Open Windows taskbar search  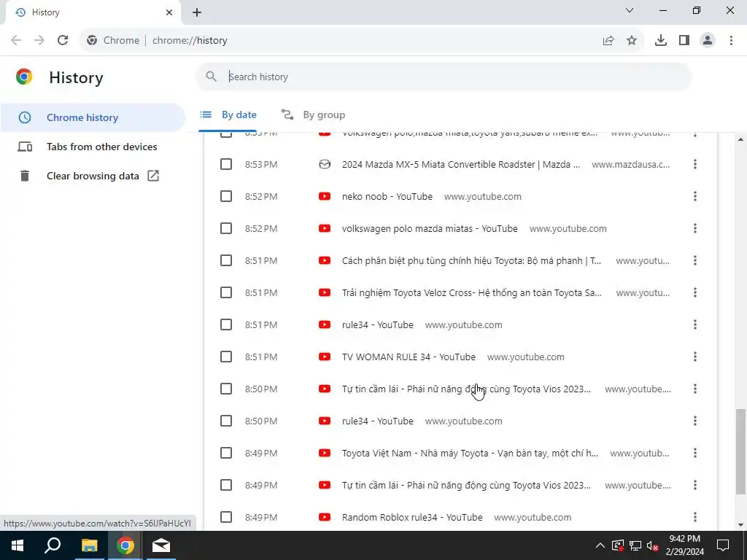click(x=53, y=545)
